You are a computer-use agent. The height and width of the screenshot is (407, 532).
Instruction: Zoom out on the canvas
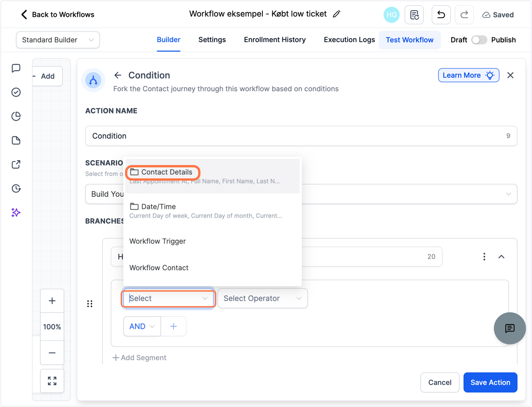(52, 353)
